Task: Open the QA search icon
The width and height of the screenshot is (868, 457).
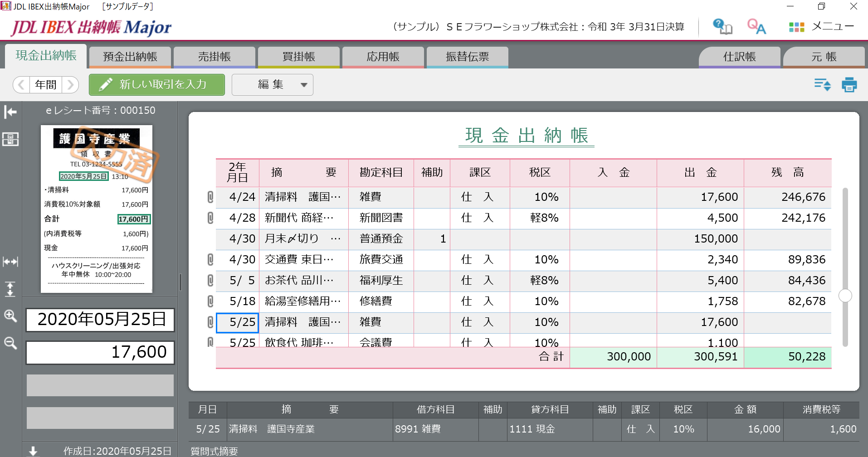Action: pos(756,26)
